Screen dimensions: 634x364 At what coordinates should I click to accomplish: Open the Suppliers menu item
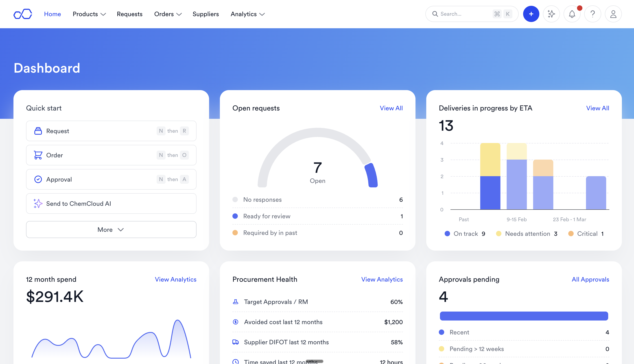point(206,14)
